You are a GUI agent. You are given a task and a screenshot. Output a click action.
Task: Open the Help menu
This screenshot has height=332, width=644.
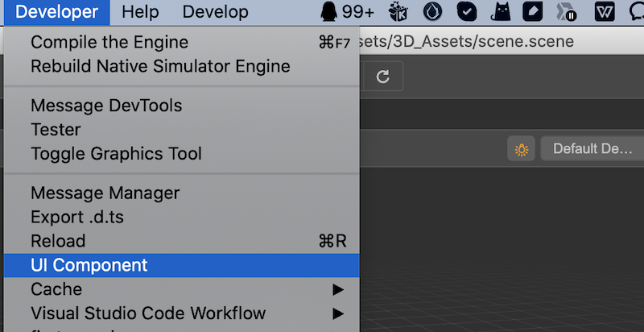click(x=140, y=12)
